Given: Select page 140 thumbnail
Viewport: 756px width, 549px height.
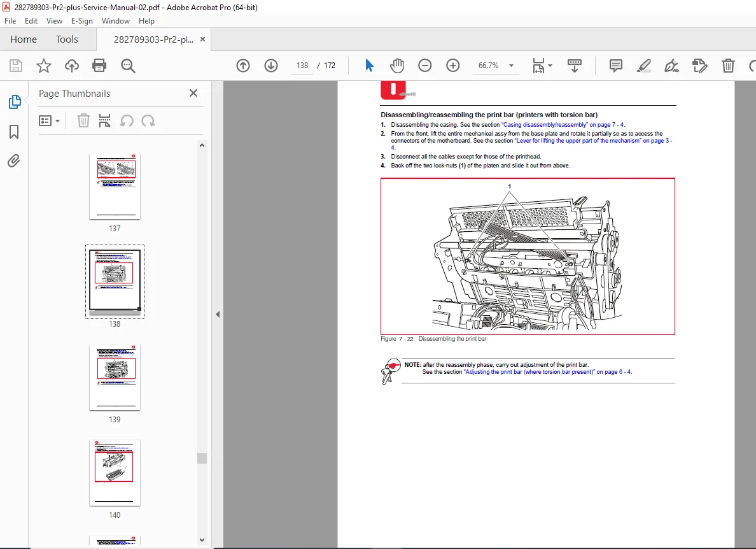Looking at the screenshot, I should (x=115, y=473).
